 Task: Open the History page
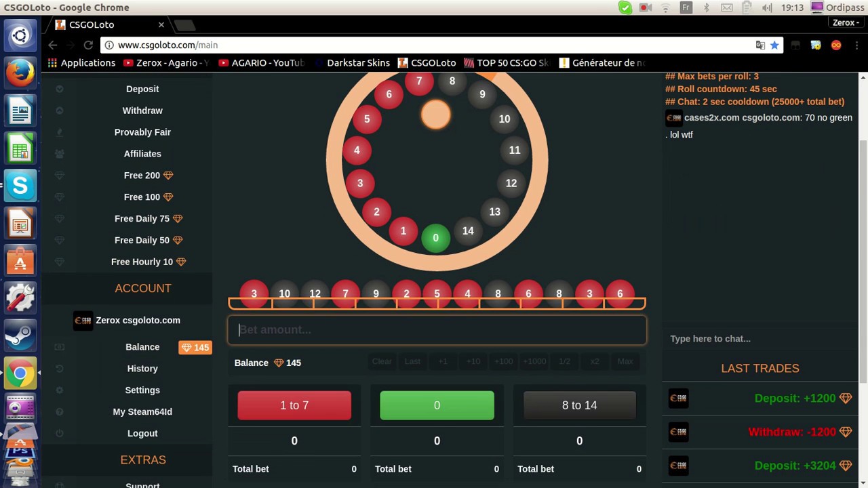142,369
